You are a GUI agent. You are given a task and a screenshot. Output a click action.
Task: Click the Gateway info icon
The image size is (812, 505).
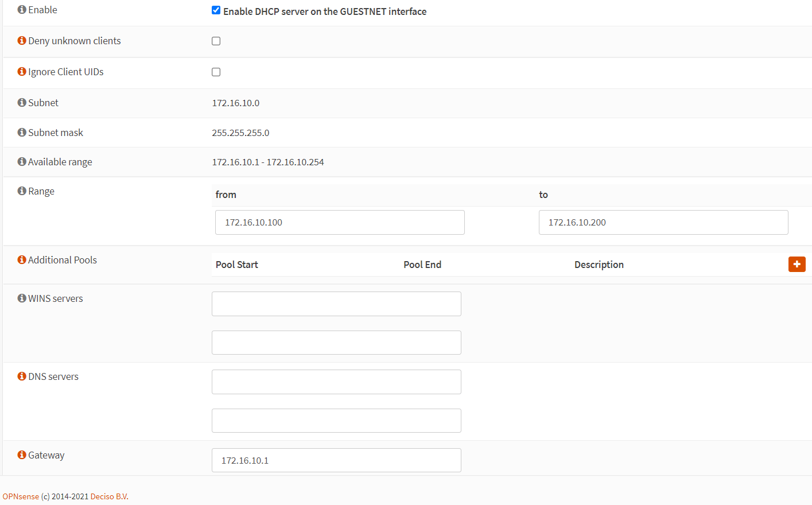[x=22, y=455]
